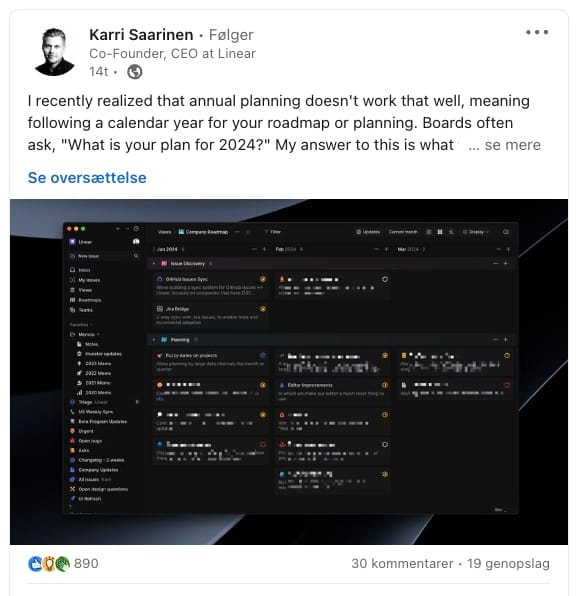Click the Updates button in roadmap header
Screen dimensions: 581x596
(368, 231)
